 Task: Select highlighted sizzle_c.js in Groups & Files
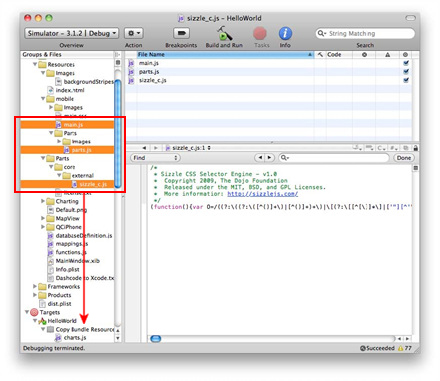(67, 184)
